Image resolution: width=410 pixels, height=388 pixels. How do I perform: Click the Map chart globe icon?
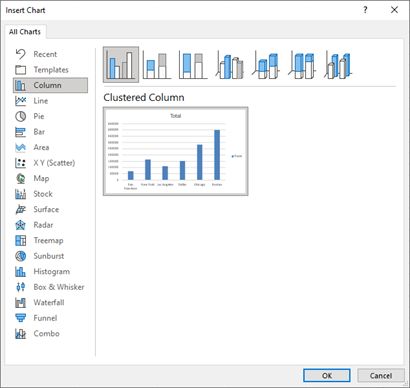pyautogui.click(x=20, y=178)
